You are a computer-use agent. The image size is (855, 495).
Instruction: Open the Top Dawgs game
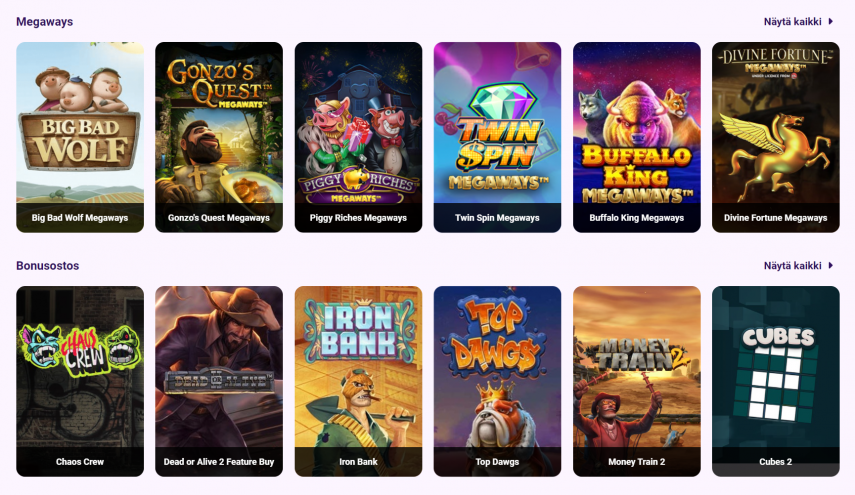497,382
